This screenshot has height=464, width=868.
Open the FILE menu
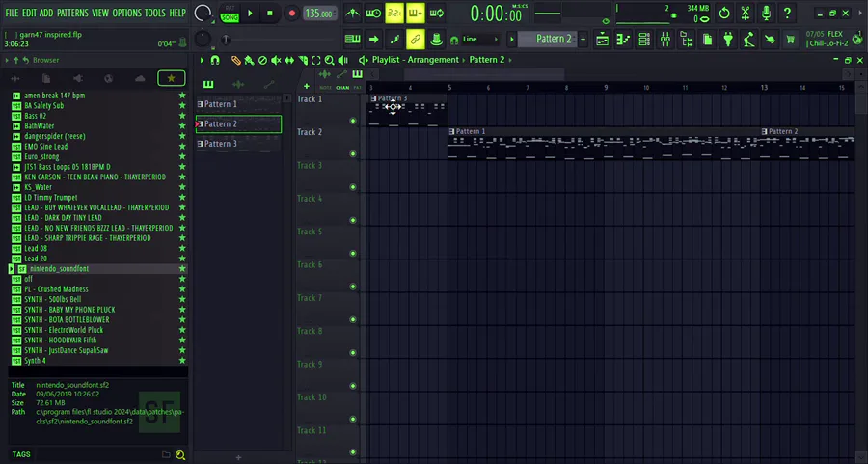12,13
